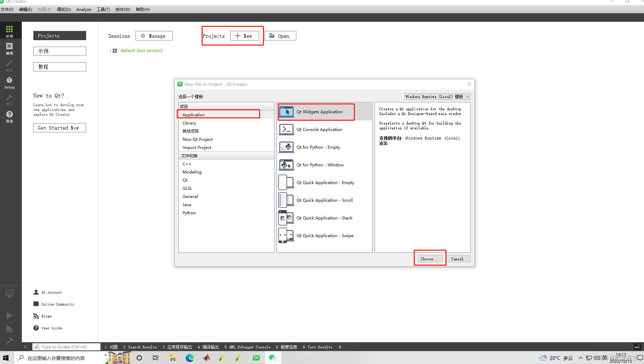Select the Projects tab button

pyautogui.click(x=60, y=35)
